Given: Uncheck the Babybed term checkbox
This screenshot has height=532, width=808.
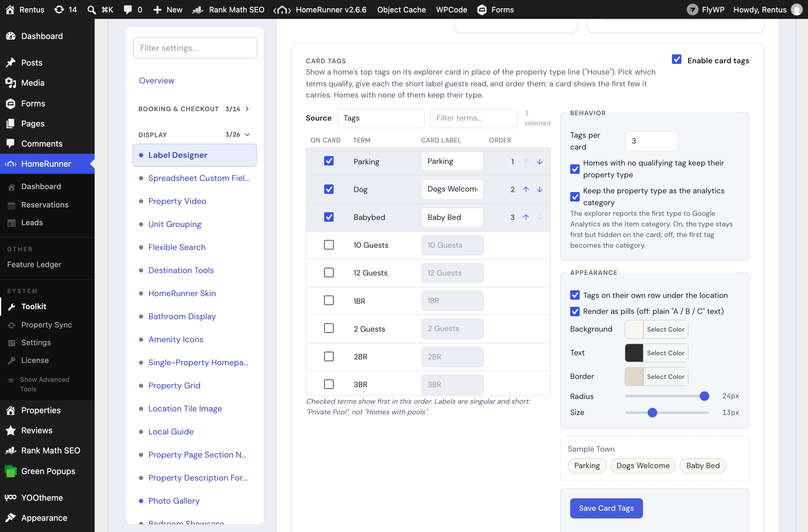Looking at the screenshot, I should (x=329, y=217).
